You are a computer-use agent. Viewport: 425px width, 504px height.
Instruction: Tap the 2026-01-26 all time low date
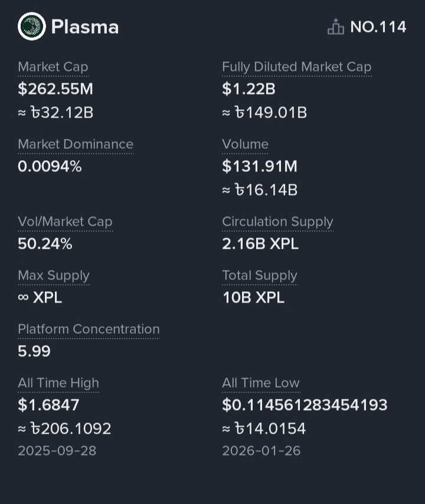pyautogui.click(x=261, y=451)
